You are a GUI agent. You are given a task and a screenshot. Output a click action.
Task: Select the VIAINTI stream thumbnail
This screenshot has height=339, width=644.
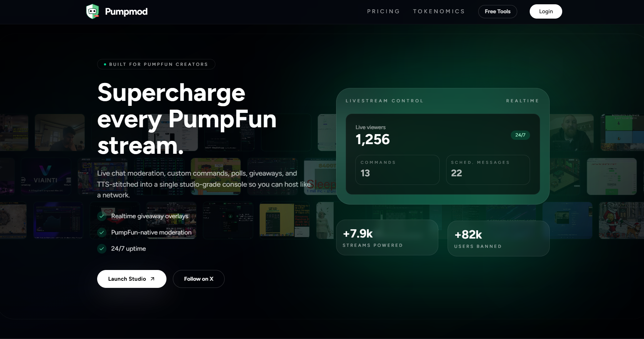coord(46,176)
